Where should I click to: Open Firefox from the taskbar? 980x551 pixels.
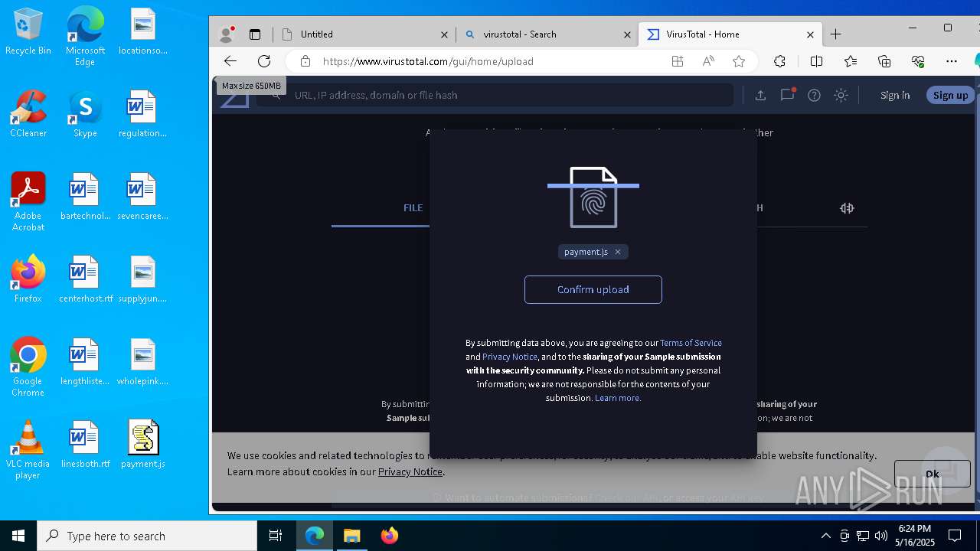389,536
